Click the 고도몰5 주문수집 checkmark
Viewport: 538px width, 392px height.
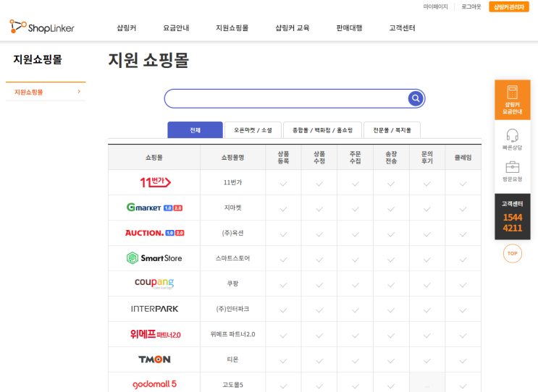pos(355,386)
